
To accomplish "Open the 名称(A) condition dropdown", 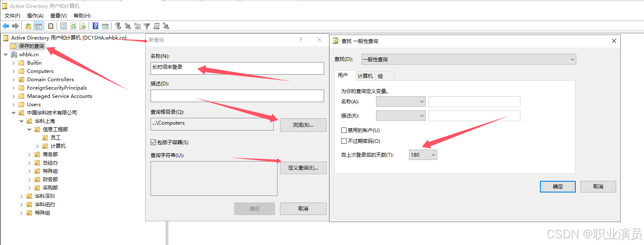I will 401,102.
